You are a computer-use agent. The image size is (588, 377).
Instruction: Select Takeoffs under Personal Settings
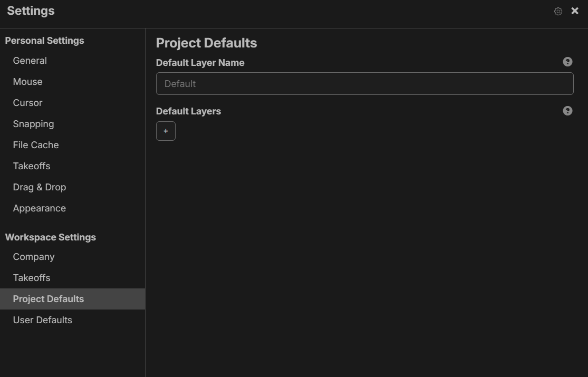[x=72, y=166]
